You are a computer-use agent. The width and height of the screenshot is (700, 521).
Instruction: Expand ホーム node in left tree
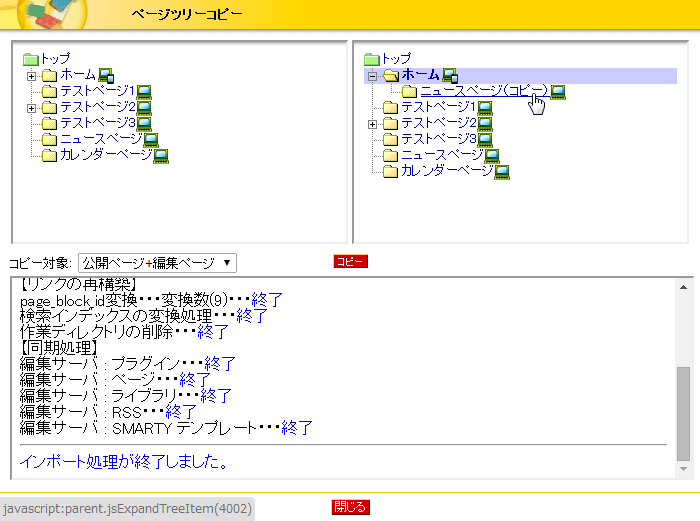pos(31,76)
